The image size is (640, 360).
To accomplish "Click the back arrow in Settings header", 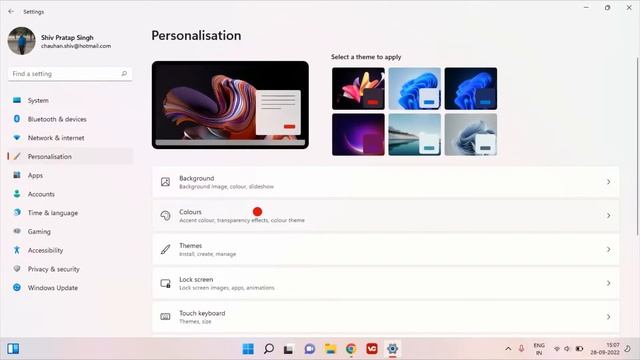I will coord(11,12).
